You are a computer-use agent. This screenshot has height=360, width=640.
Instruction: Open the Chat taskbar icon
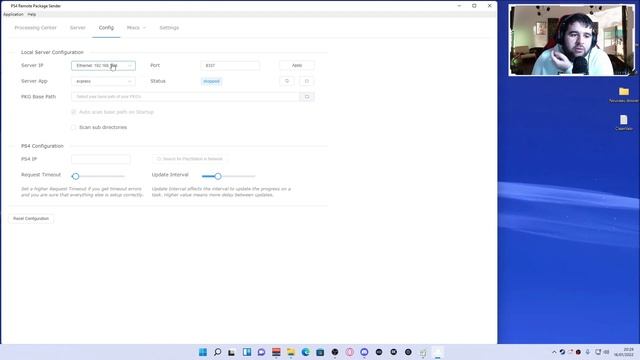point(262,352)
